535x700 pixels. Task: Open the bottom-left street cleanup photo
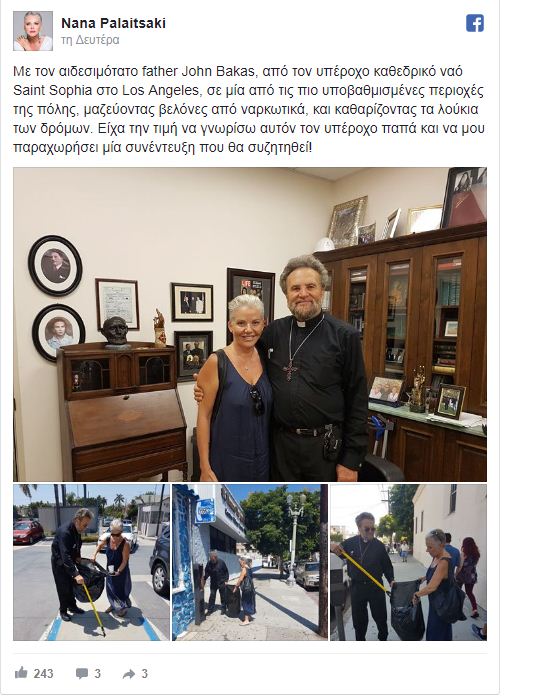click(92, 562)
